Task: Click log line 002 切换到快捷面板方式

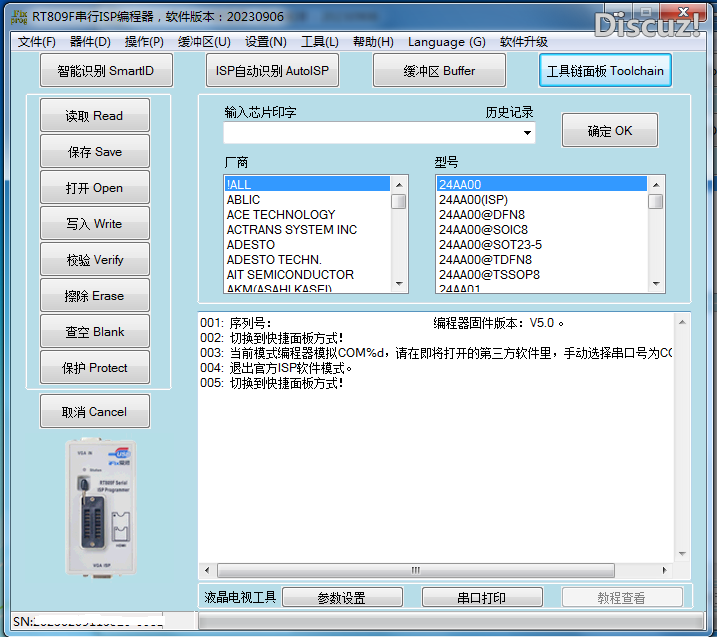Action: click(x=271, y=338)
